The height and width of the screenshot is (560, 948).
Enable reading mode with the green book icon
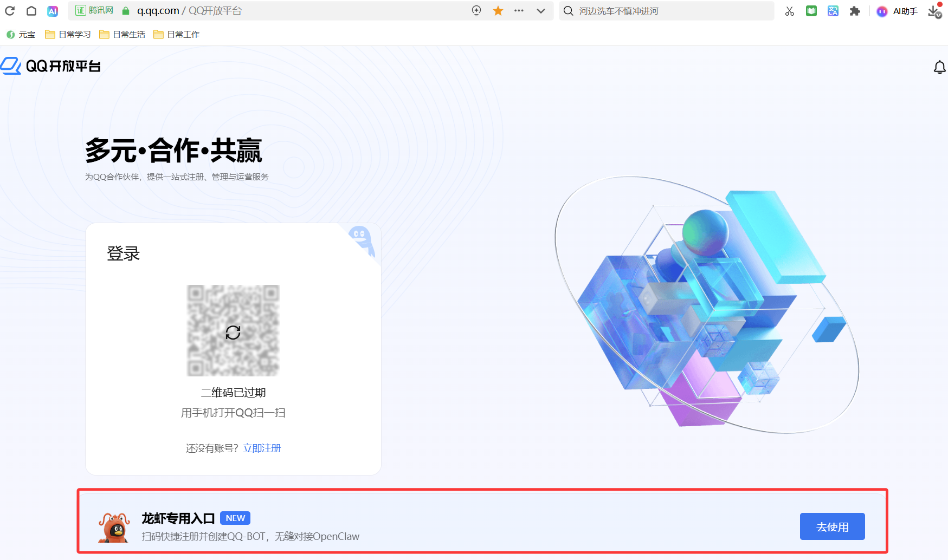click(x=811, y=11)
